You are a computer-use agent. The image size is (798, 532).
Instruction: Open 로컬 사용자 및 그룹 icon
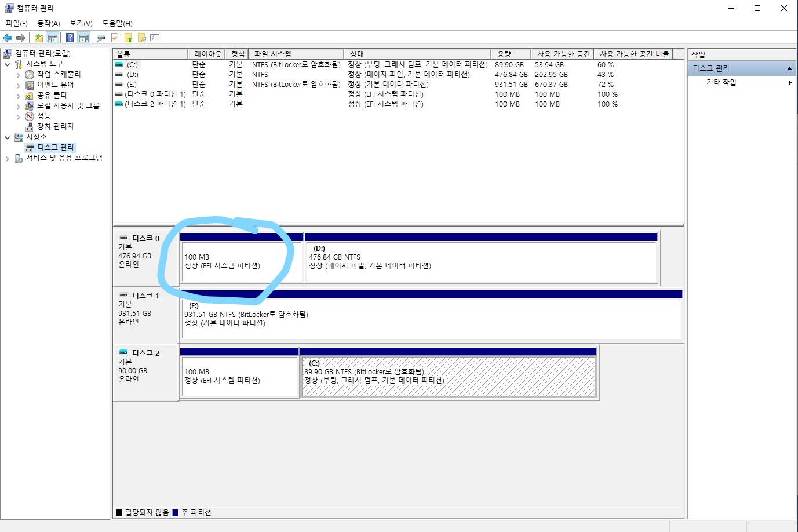pyautogui.click(x=30, y=106)
